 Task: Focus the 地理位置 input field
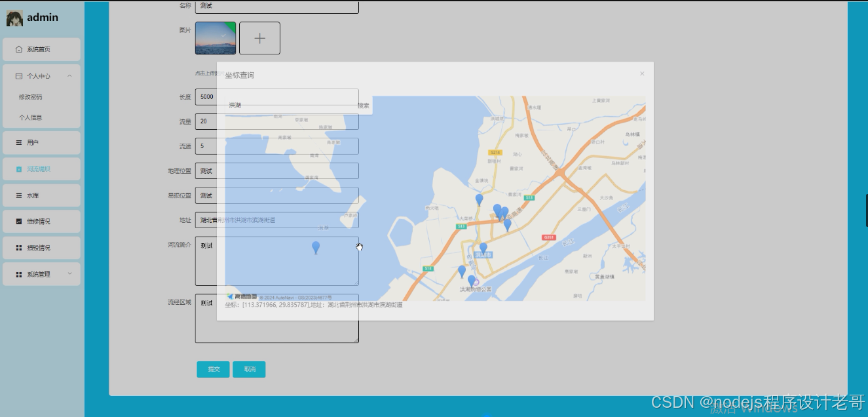tap(277, 170)
